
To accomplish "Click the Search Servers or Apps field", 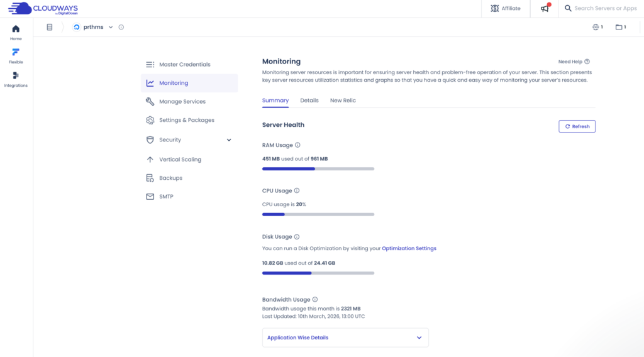I will (x=604, y=9).
